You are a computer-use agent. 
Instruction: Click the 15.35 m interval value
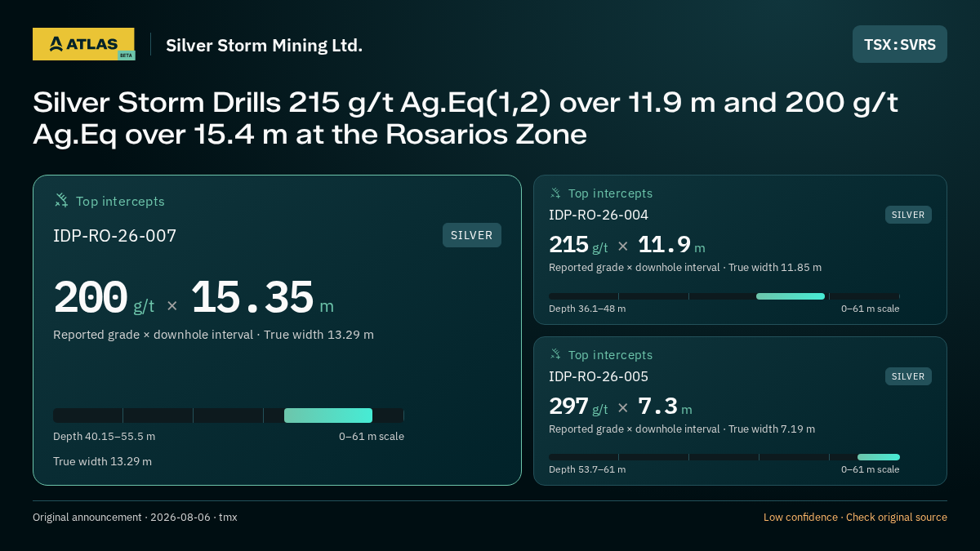click(x=262, y=298)
